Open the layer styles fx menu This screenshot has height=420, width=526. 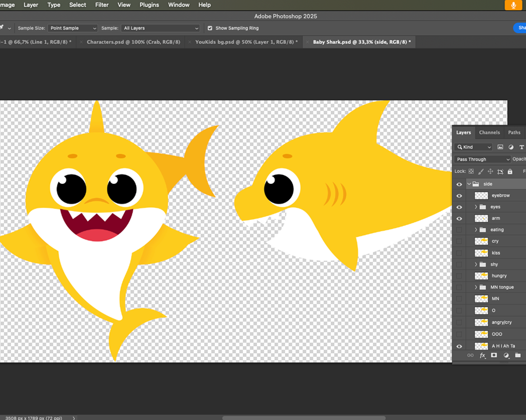tap(482, 355)
